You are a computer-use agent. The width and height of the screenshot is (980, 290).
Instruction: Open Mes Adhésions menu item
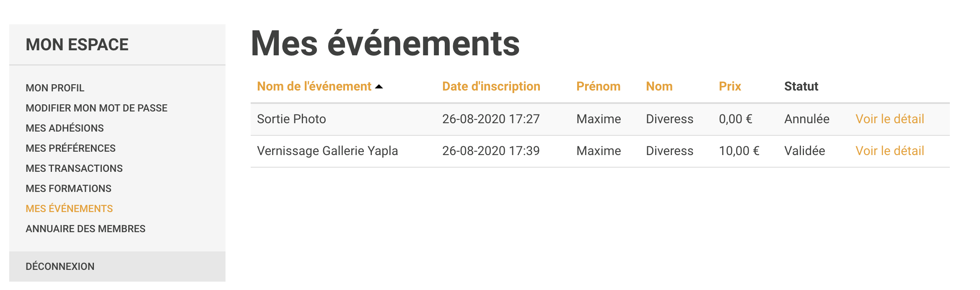[65, 128]
